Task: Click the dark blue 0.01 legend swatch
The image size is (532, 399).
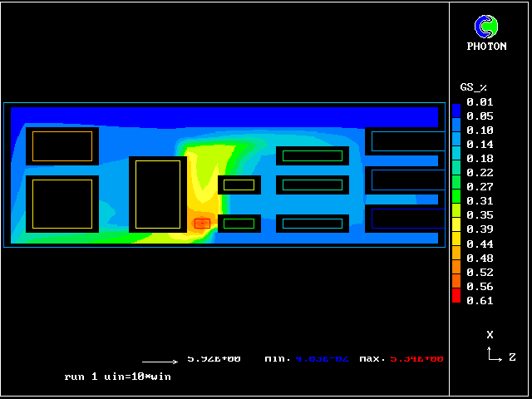Action: tap(456, 108)
